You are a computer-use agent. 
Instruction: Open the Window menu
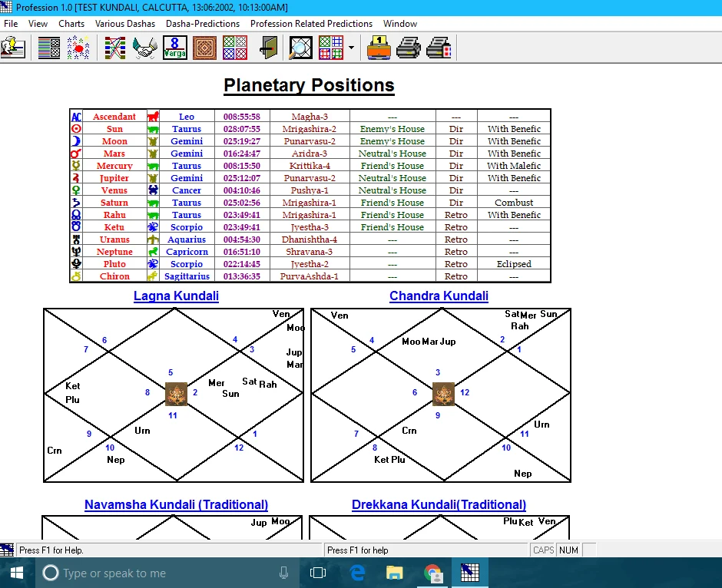(400, 24)
